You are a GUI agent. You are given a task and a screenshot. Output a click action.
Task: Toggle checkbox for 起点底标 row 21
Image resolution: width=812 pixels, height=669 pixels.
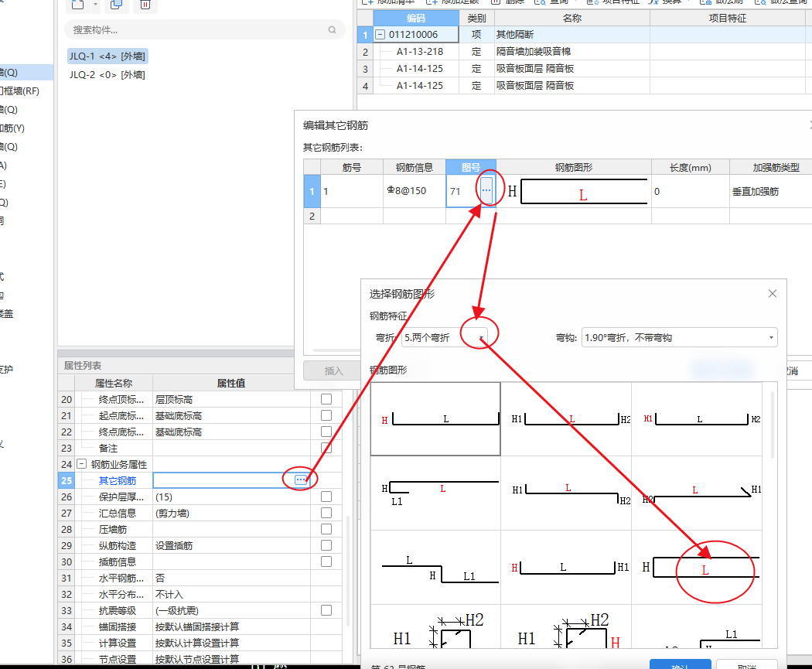pos(326,415)
